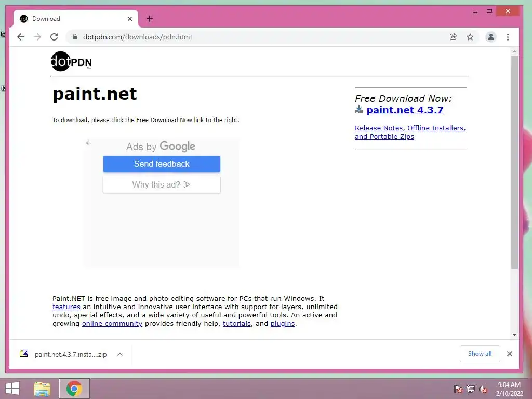The height and width of the screenshot is (399, 532).
Task: Click Chrome icon in taskbar
Action: pyautogui.click(x=74, y=389)
